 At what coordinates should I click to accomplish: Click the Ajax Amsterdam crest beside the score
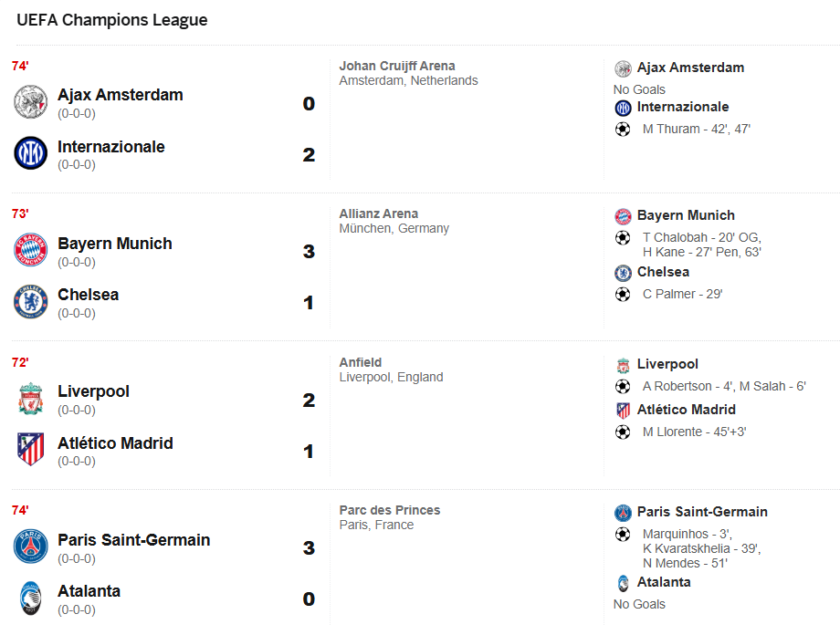[x=30, y=101]
